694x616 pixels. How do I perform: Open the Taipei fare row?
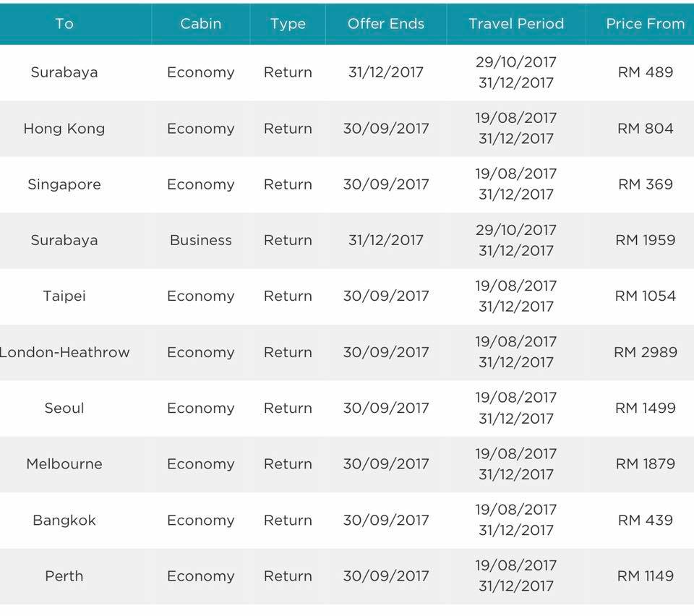[347, 296]
